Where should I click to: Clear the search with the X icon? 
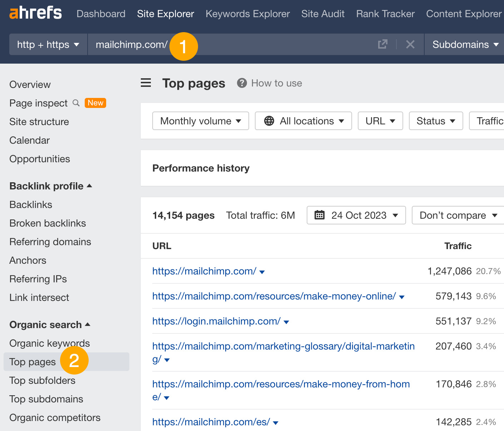(x=410, y=44)
